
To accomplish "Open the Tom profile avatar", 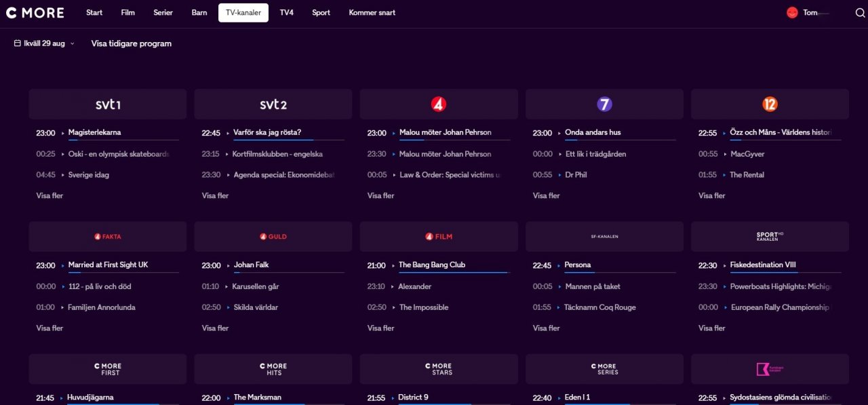I will click(792, 13).
